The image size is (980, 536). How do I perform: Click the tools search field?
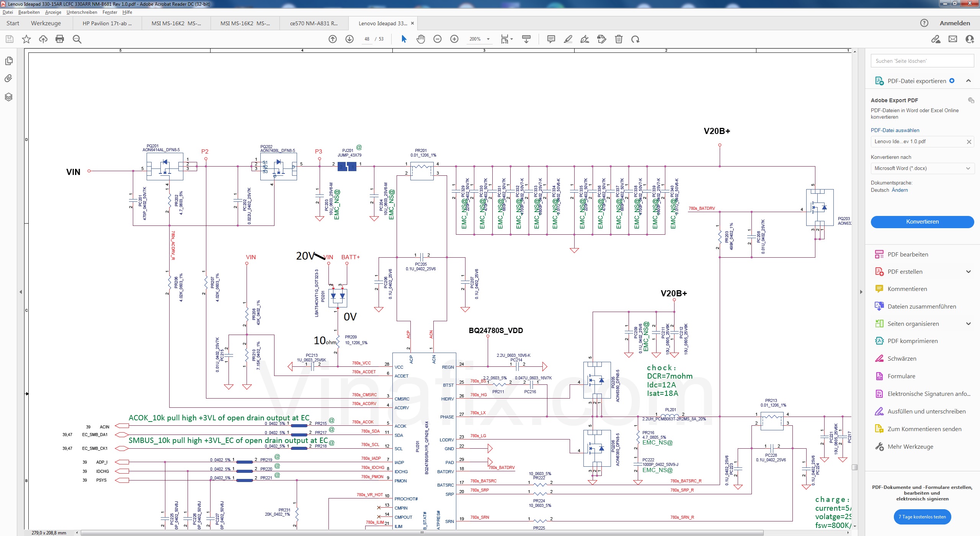pos(922,61)
